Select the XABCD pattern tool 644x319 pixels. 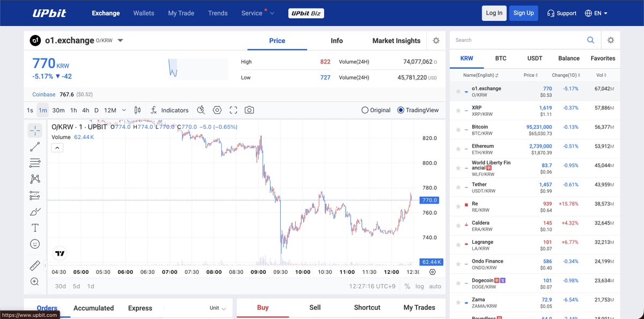pyautogui.click(x=35, y=179)
